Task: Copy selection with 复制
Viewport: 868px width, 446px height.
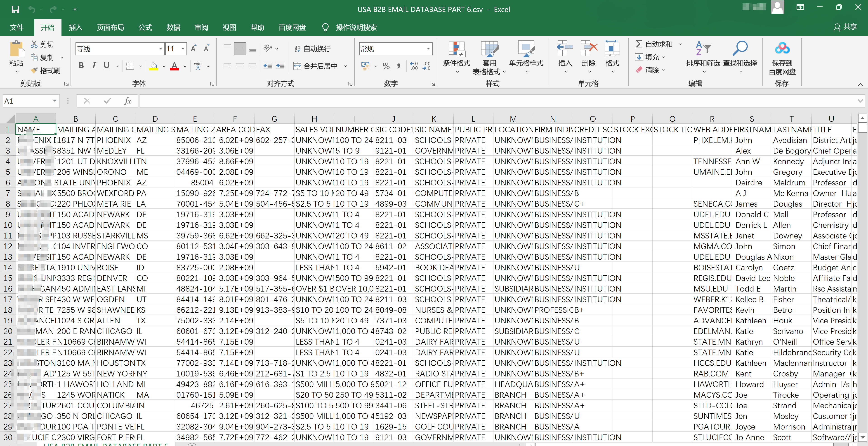Action: click(42, 57)
